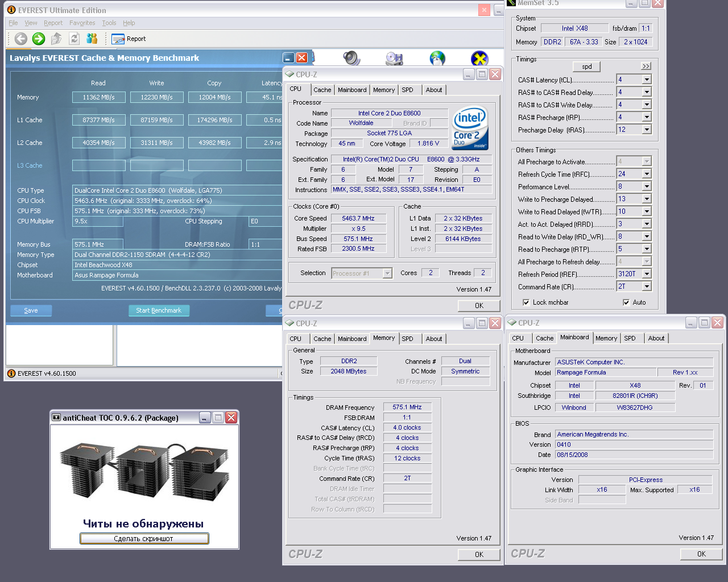
Task: Click the Report icon in EVEREST toolbar
Action: [x=118, y=39]
